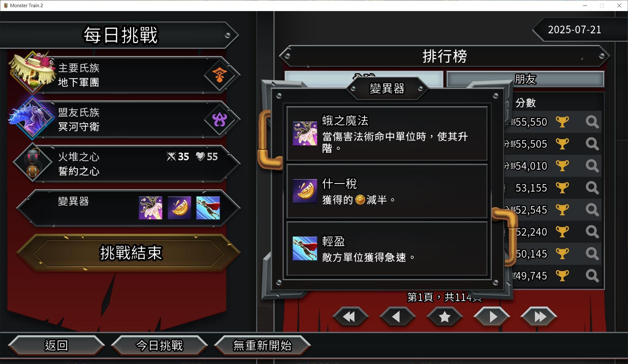
Task: Jump to my rank star button
Action: (x=445, y=317)
